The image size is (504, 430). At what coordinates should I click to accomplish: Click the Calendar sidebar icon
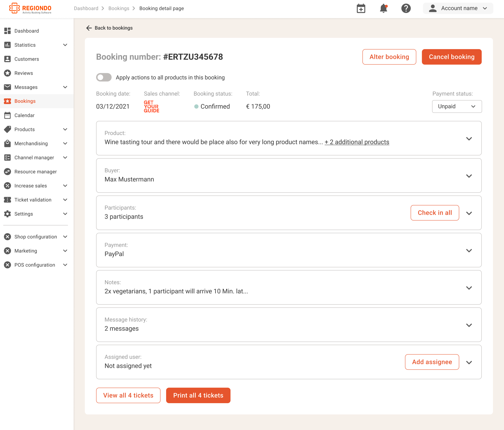coord(7,115)
